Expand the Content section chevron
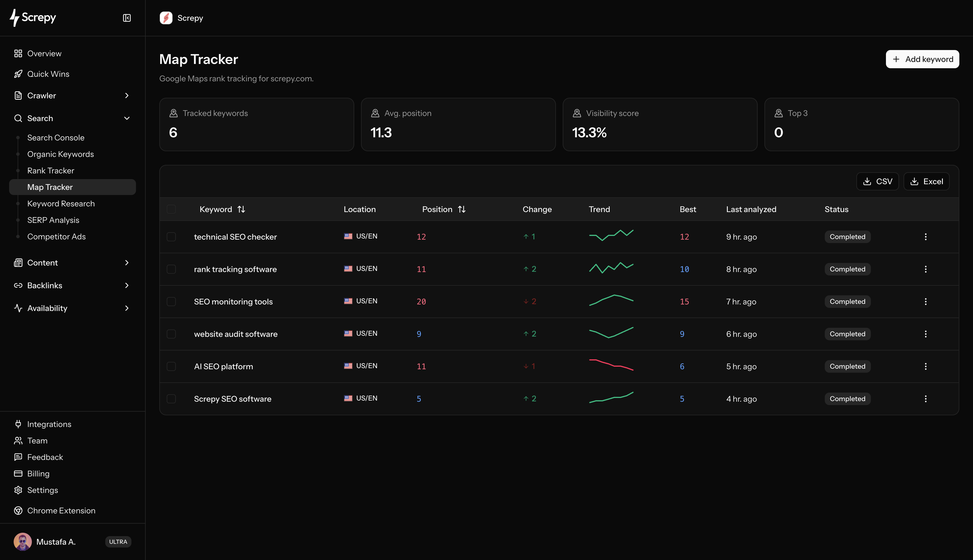The width and height of the screenshot is (973, 560). 127,263
